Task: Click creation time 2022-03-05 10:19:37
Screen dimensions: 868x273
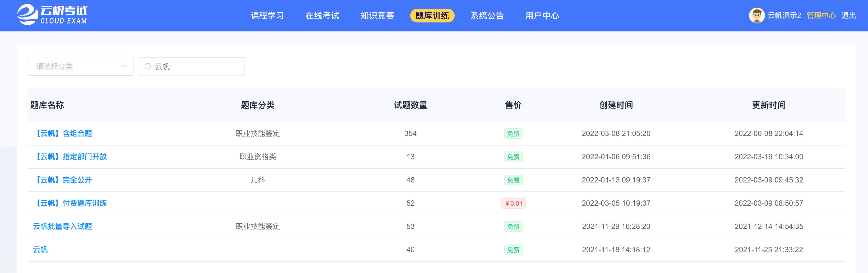Action: [616, 203]
